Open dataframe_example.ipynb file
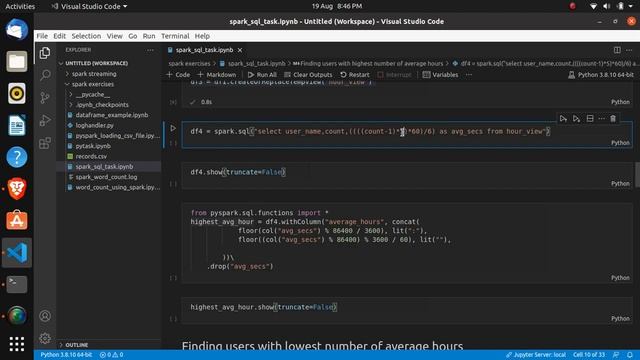 112,115
